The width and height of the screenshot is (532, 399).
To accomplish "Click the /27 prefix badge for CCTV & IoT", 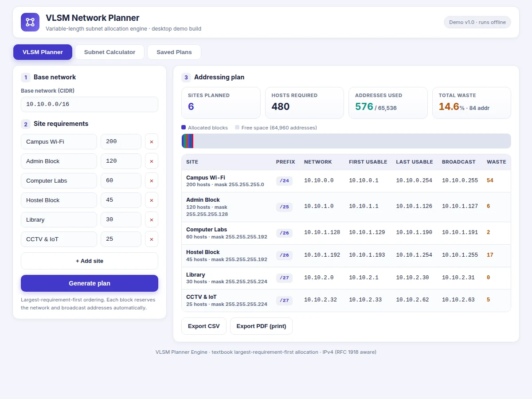I will pyautogui.click(x=284, y=301).
